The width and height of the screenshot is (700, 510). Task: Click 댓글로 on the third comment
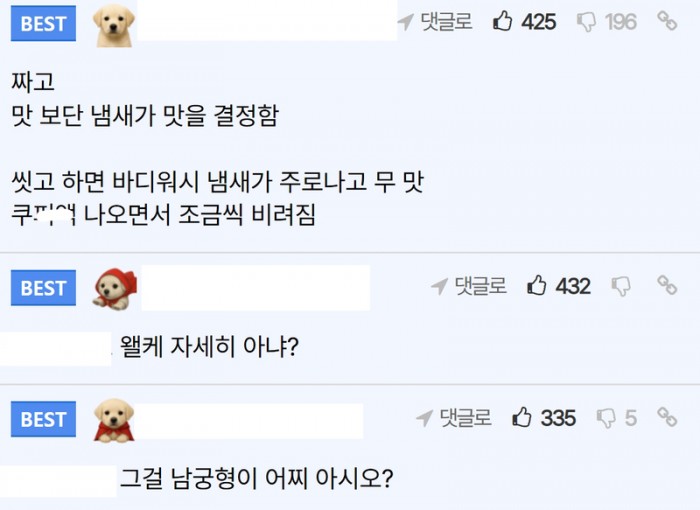pyautogui.click(x=454, y=418)
